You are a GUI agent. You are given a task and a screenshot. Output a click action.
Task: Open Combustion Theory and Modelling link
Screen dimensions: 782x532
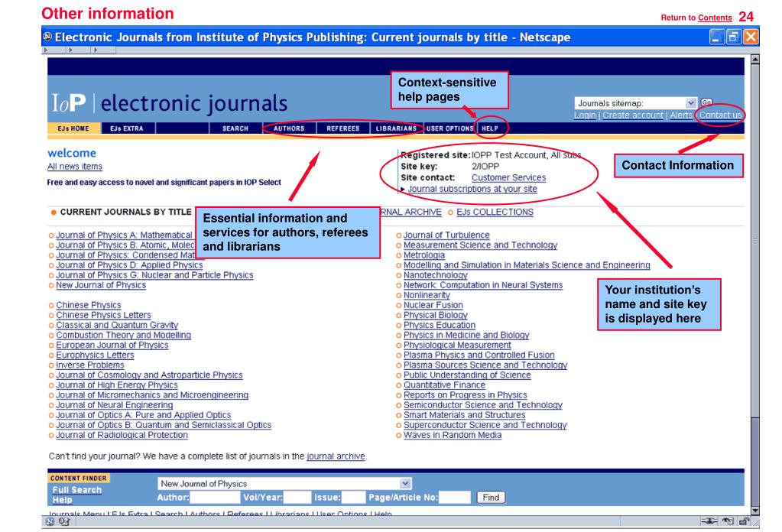coord(123,335)
